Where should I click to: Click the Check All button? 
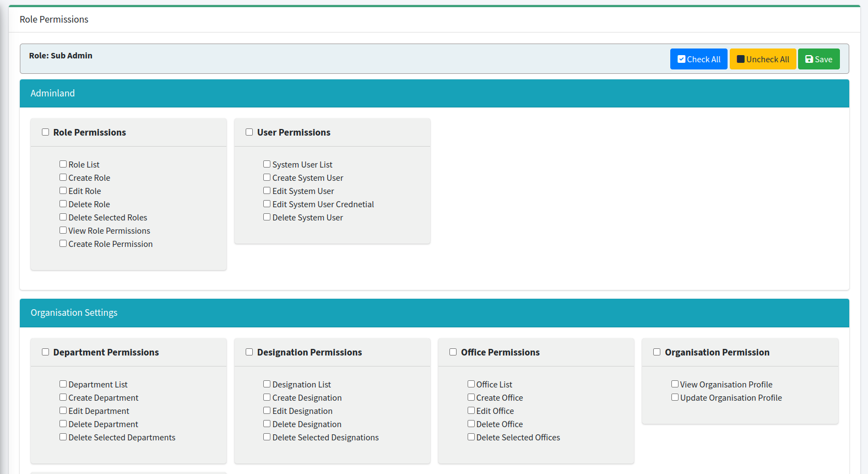(698, 59)
